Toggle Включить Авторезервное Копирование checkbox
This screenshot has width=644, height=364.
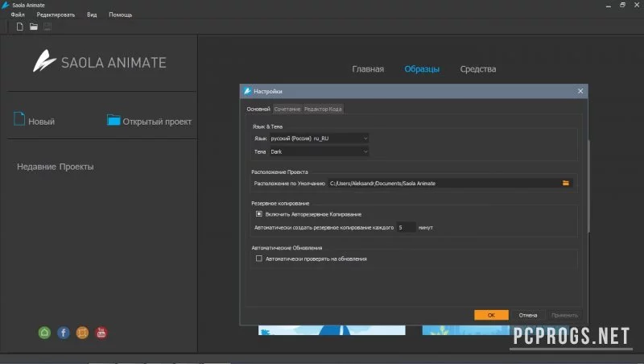[x=258, y=214]
